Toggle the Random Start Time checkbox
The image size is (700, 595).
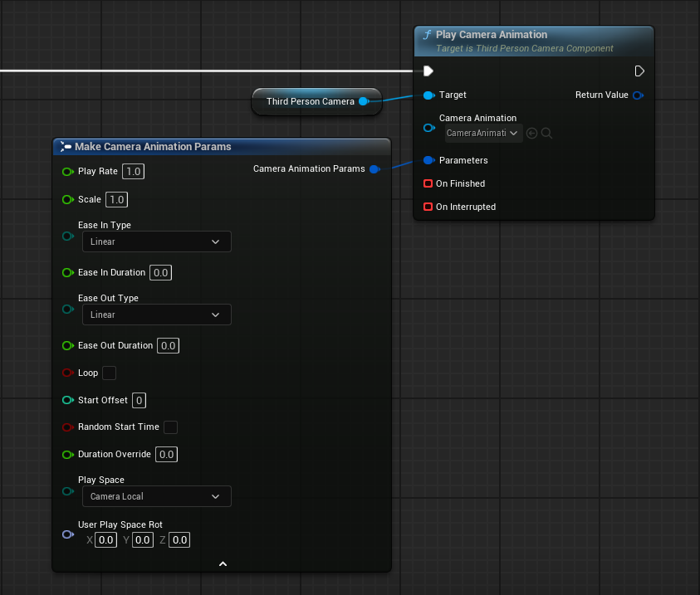coord(170,427)
